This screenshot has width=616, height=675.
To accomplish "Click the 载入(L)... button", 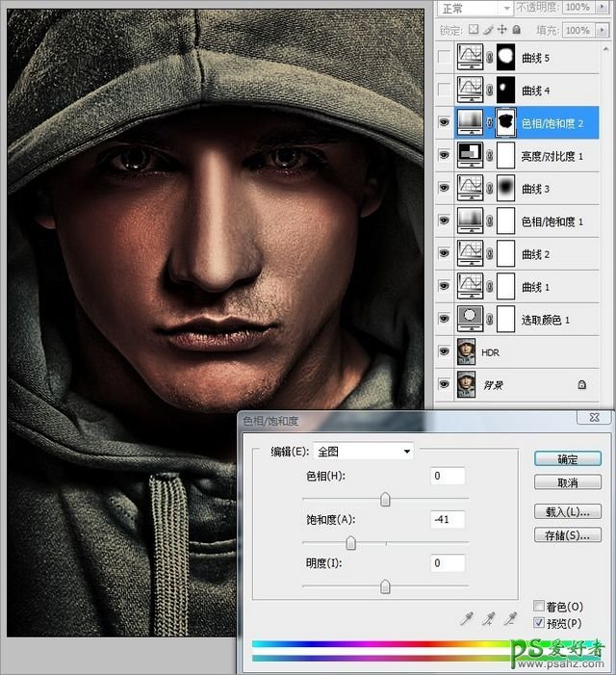I will (567, 511).
